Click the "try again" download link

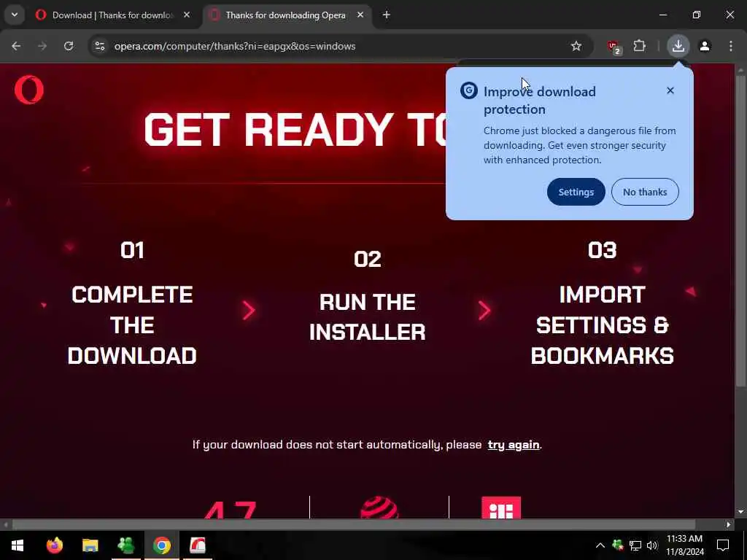coord(514,445)
